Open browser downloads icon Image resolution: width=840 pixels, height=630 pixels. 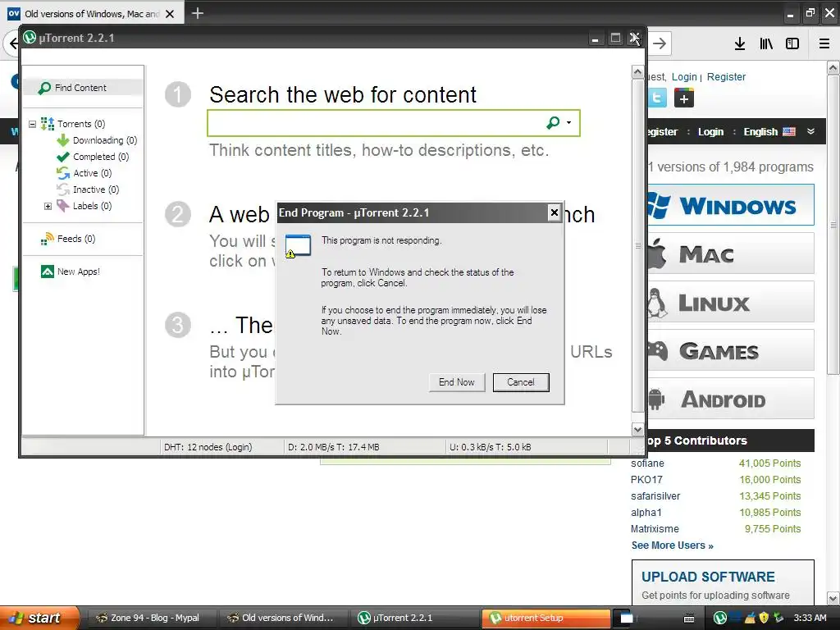tap(740, 43)
